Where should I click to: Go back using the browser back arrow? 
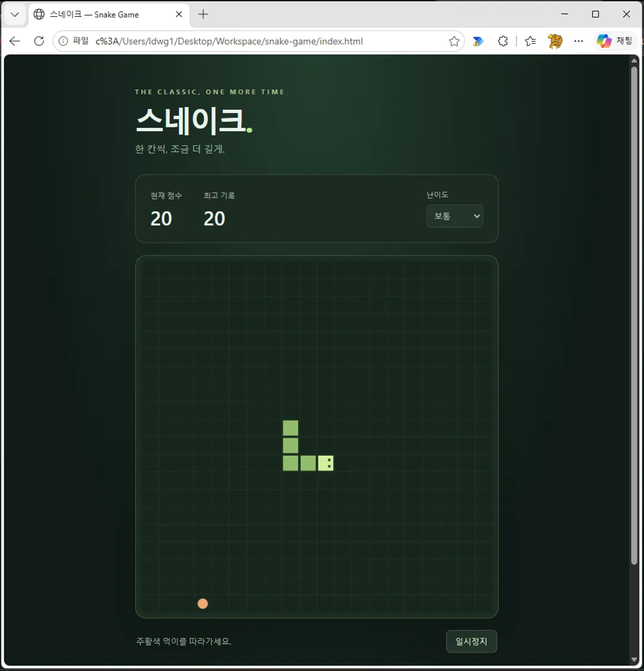[15, 41]
